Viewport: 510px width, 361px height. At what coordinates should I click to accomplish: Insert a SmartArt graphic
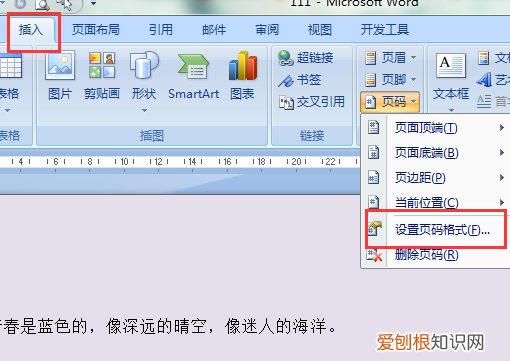[x=194, y=76]
